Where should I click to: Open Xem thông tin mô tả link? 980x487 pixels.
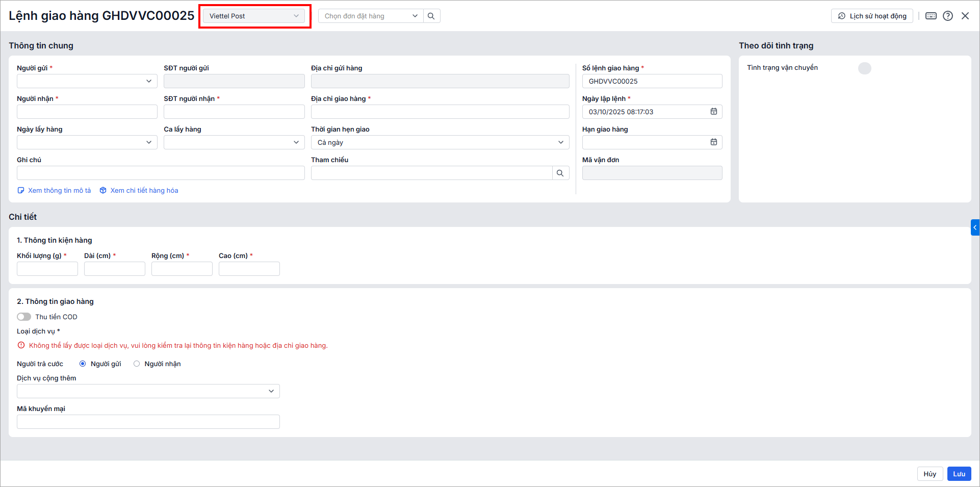pyautogui.click(x=59, y=190)
